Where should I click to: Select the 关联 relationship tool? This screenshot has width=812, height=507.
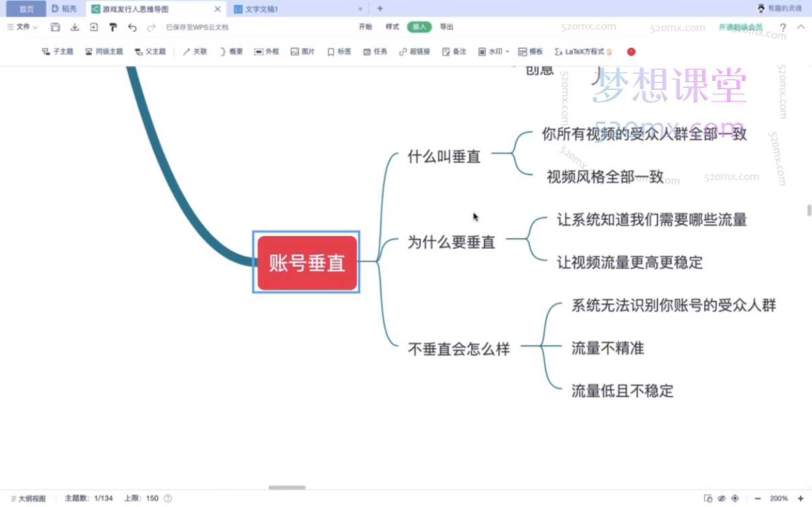click(195, 51)
